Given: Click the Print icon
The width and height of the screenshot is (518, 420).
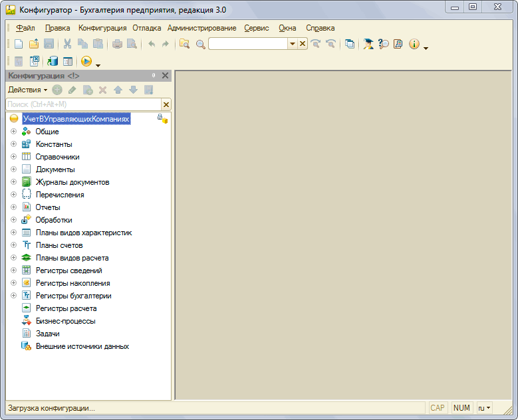Looking at the screenshot, I should (x=117, y=44).
